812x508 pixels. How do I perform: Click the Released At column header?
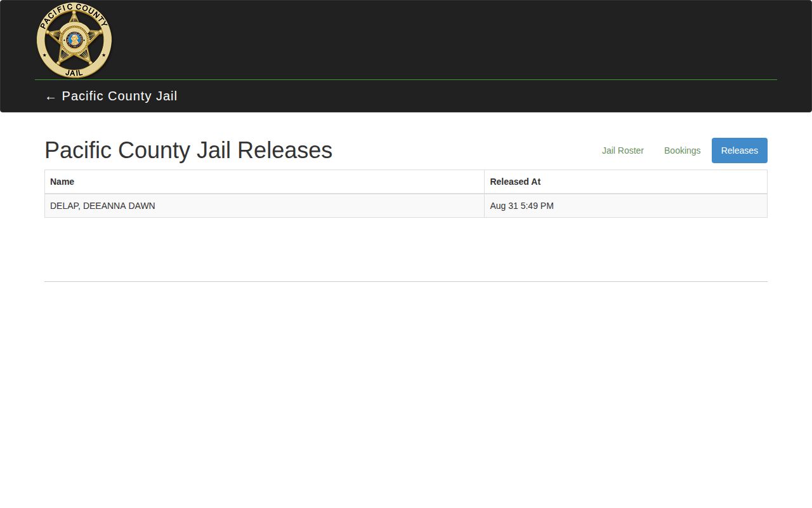click(625, 182)
